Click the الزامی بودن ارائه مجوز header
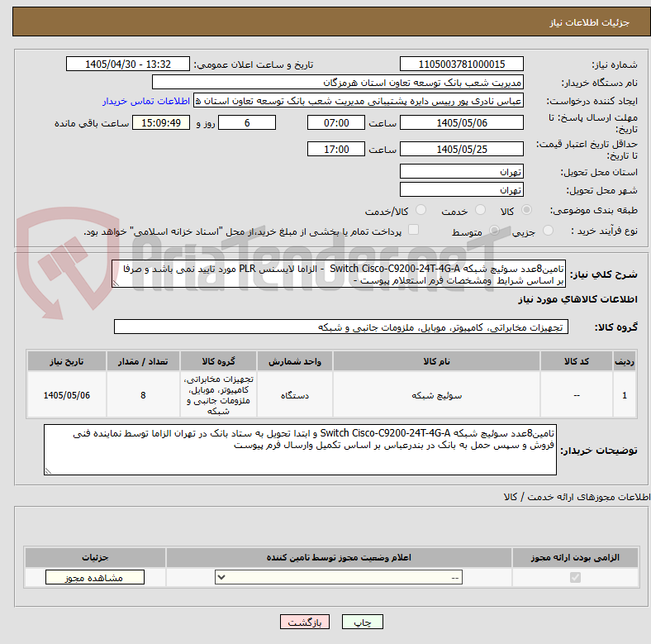This screenshot has height=644, width=651. click(x=575, y=557)
